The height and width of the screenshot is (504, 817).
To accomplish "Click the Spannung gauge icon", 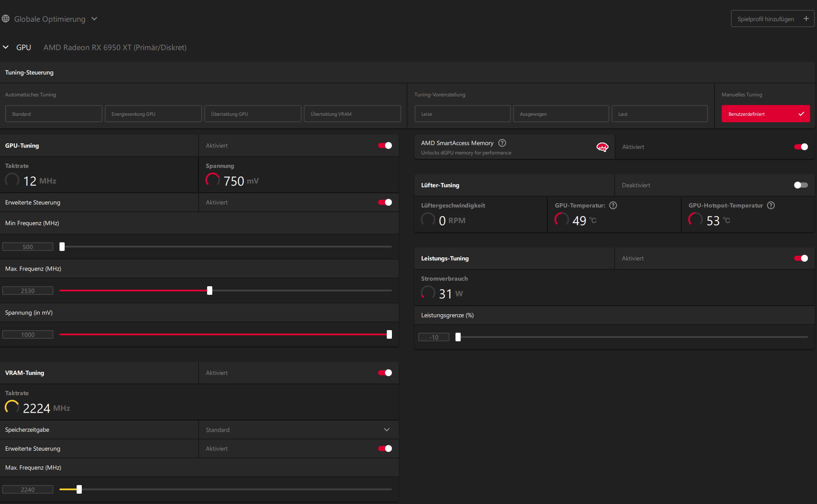I will [x=213, y=180].
